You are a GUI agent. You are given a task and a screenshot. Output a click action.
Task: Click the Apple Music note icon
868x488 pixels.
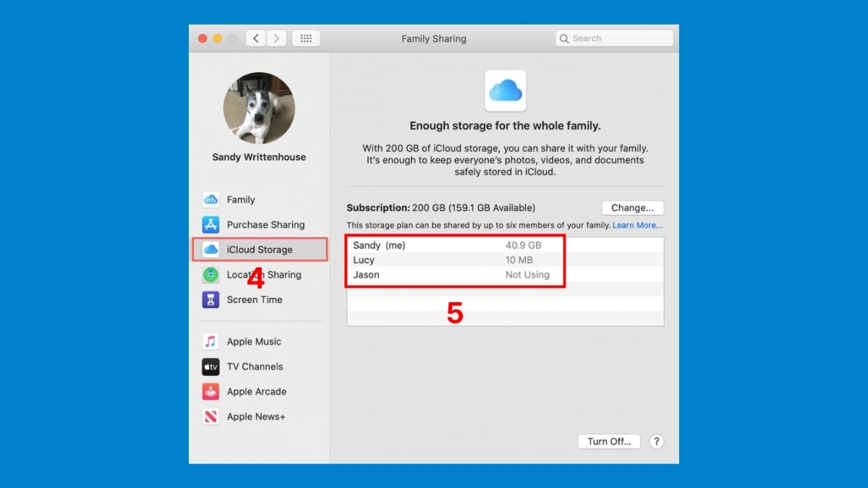pyautogui.click(x=210, y=341)
